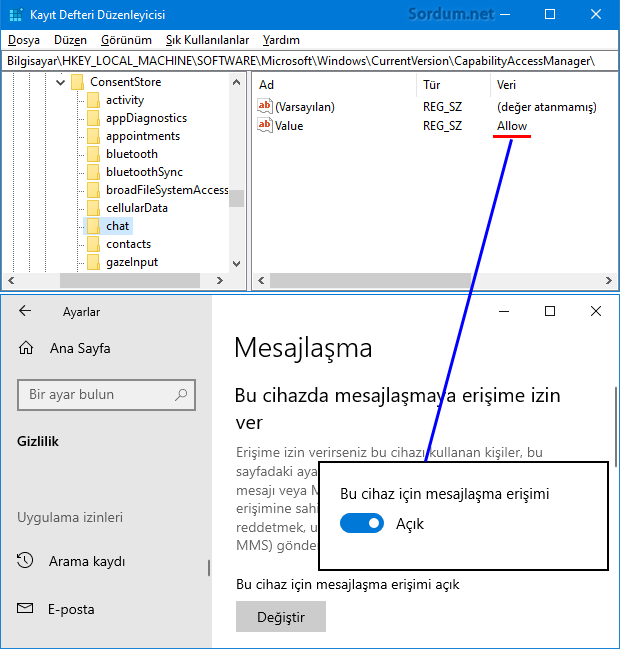Click the (Varsayılan) string value icon
The width and height of the screenshot is (620, 649).
(264, 106)
